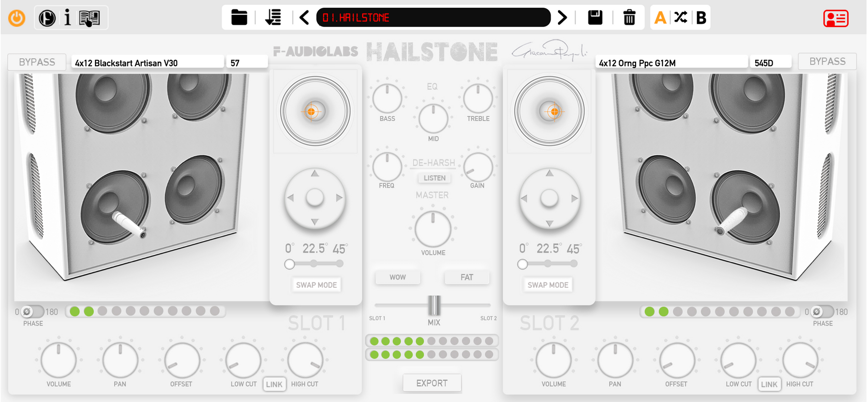Viewport: 868px width, 402px height.
Task: Select compare state A
Action: coord(660,18)
